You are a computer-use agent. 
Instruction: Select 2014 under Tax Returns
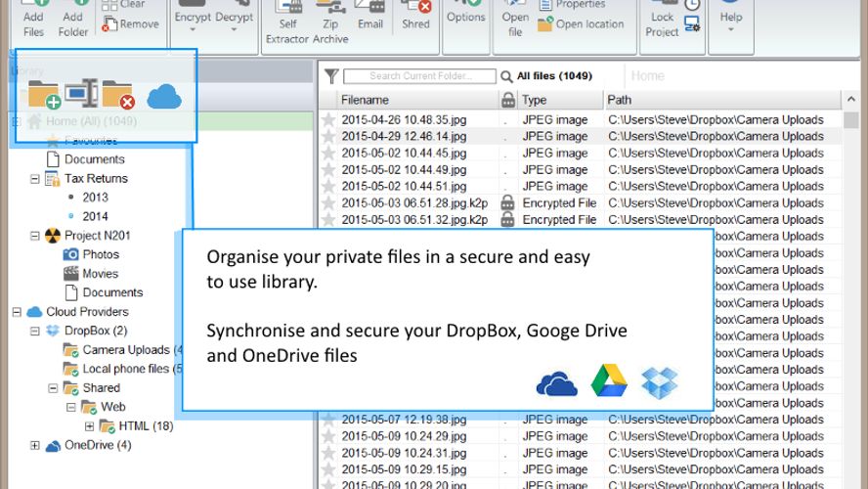pos(95,216)
